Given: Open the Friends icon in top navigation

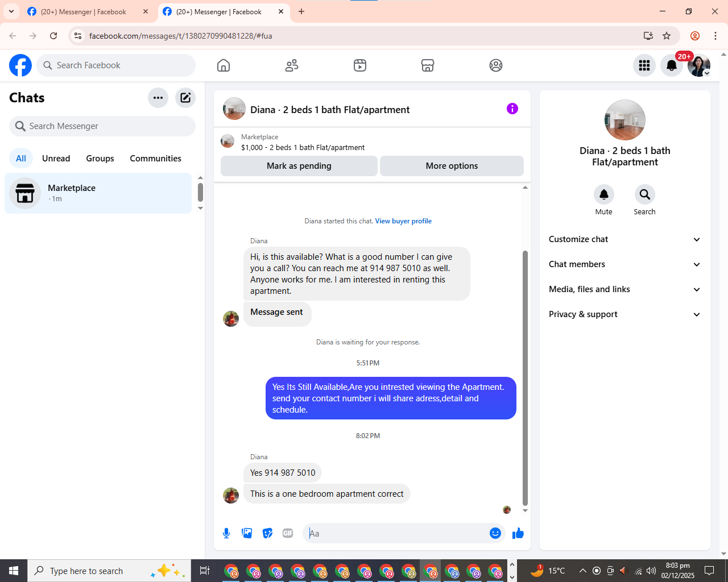Looking at the screenshot, I should click(x=292, y=65).
